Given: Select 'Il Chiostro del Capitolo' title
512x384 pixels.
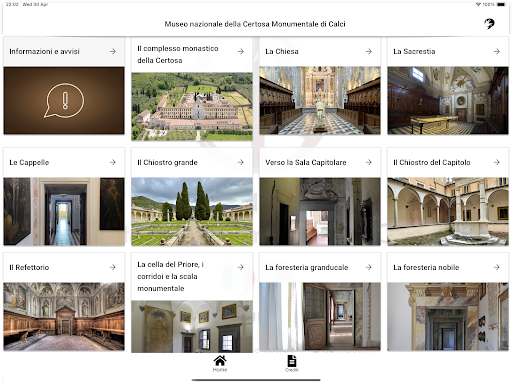Looking at the screenshot, I should pyautogui.click(x=432, y=162).
